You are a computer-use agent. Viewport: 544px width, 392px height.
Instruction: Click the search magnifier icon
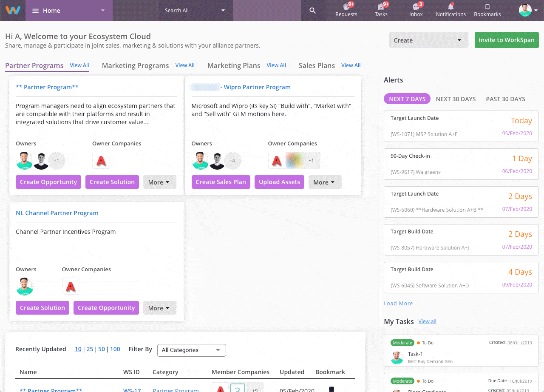[x=313, y=10]
